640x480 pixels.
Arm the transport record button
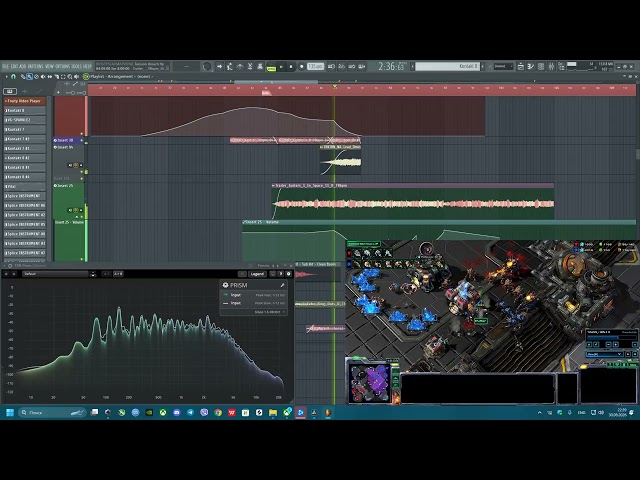302,67
